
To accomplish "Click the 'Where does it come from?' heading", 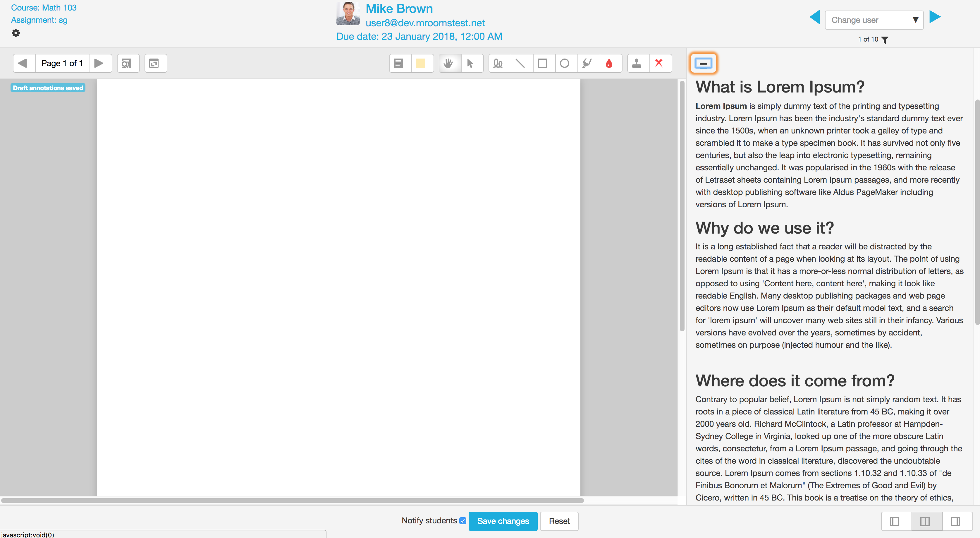I will click(795, 381).
